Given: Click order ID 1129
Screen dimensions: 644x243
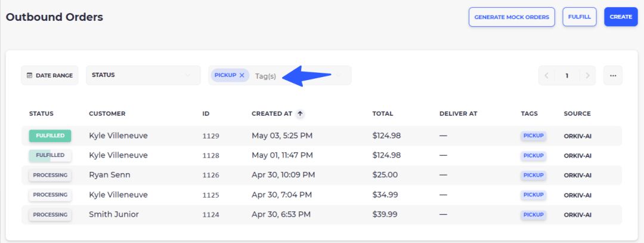Looking at the screenshot, I should click(x=210, y=136).
